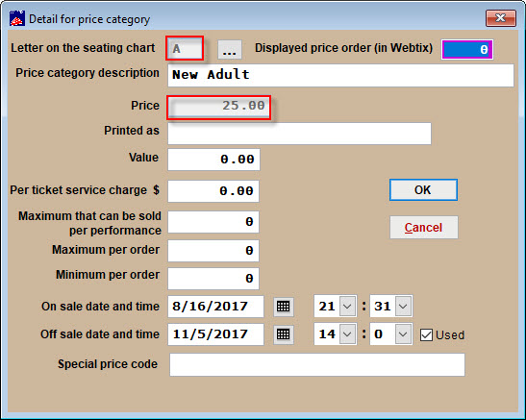Click the app icon in title bar

16,19
